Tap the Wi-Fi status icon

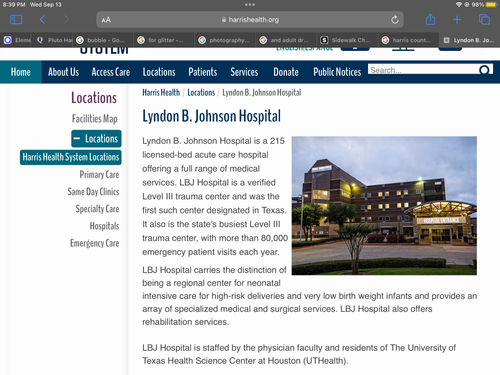pyautogui.click(x=459, y=5)
